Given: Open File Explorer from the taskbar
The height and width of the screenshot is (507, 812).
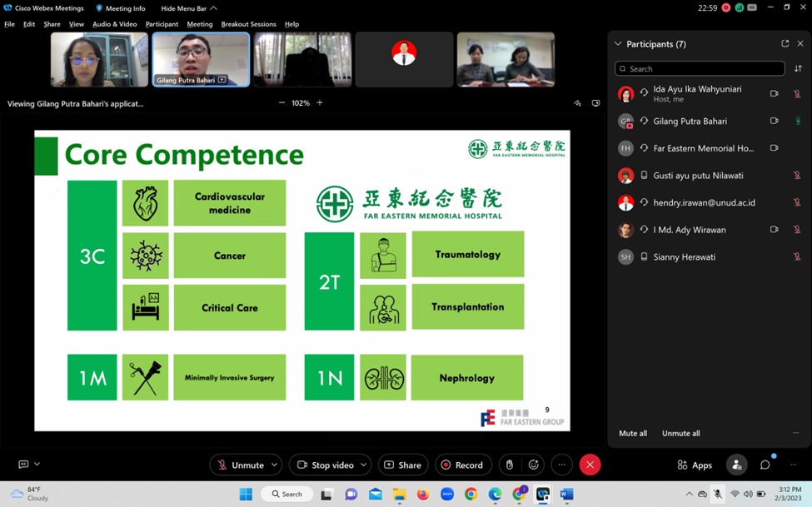Looking at the screenshot, I should (399, 494).
